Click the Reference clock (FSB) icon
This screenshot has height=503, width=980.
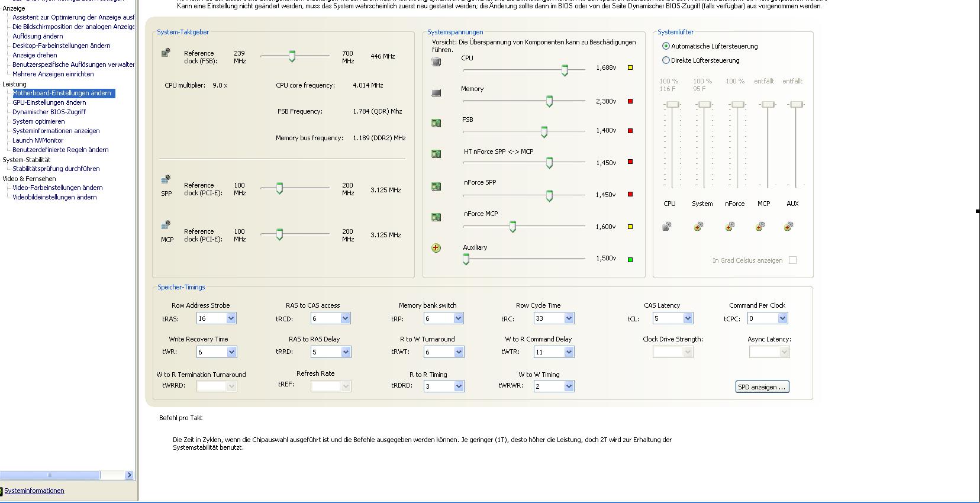point(166,53)
